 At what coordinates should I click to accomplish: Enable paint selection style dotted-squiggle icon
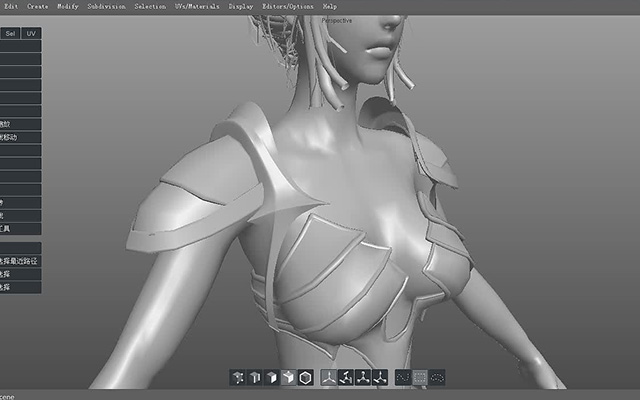click(x=403, y=378)
